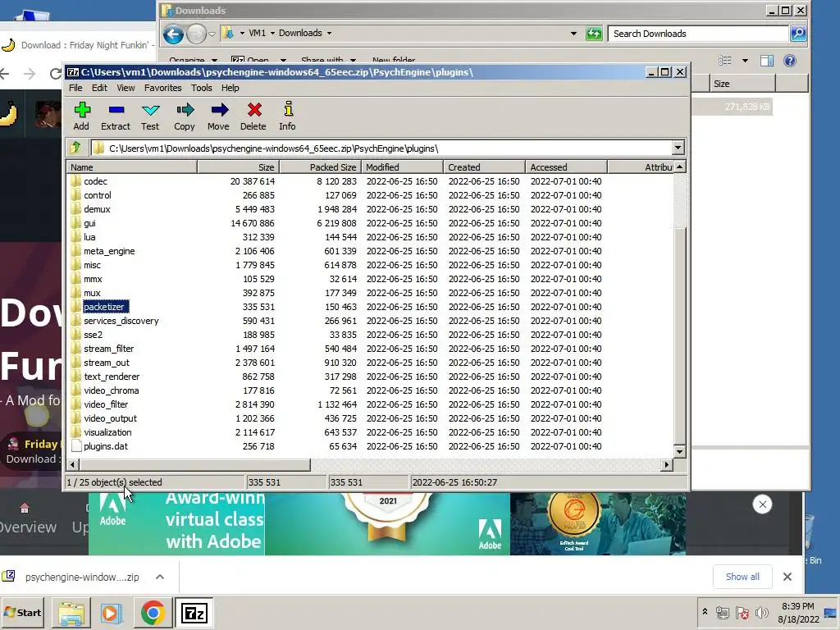
Task: Expand the Downloads breadcrumb dropdown arrow
Action: pos(329,33)
